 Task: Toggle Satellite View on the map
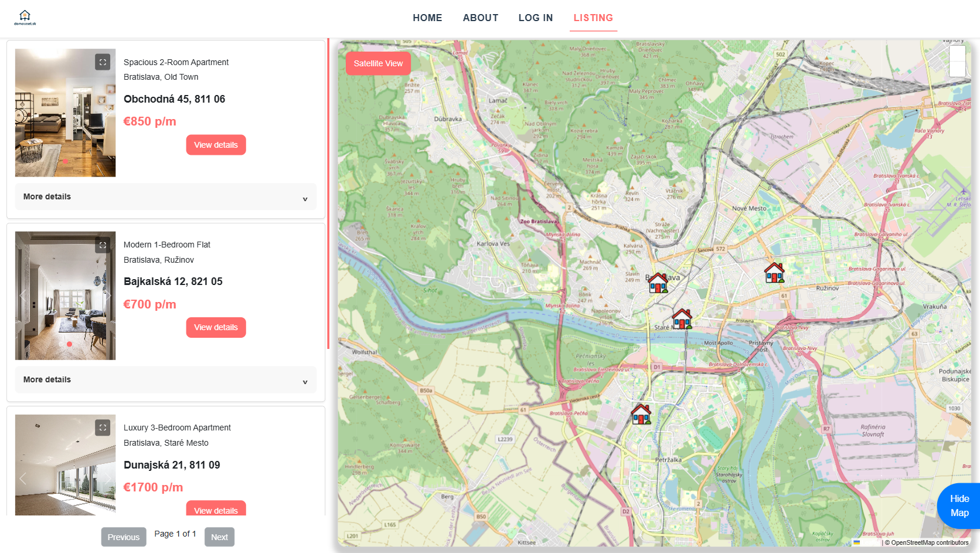(x=378, y=63)
